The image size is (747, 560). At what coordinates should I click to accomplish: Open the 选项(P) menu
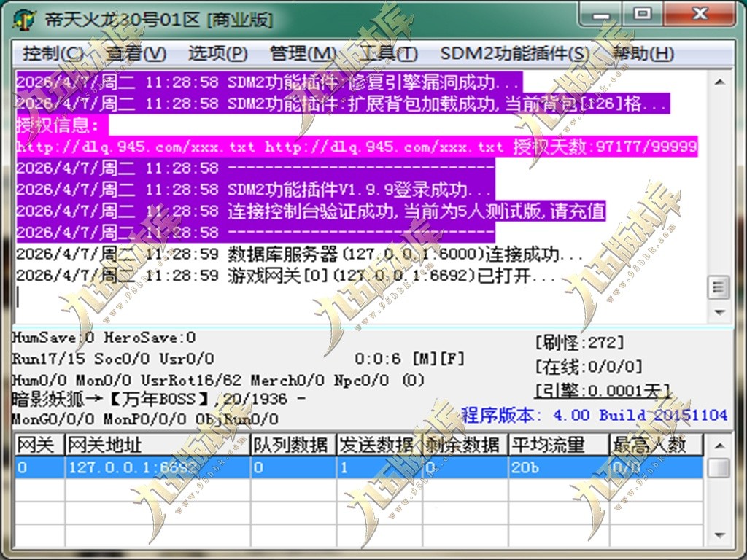[x=217, y=53]
